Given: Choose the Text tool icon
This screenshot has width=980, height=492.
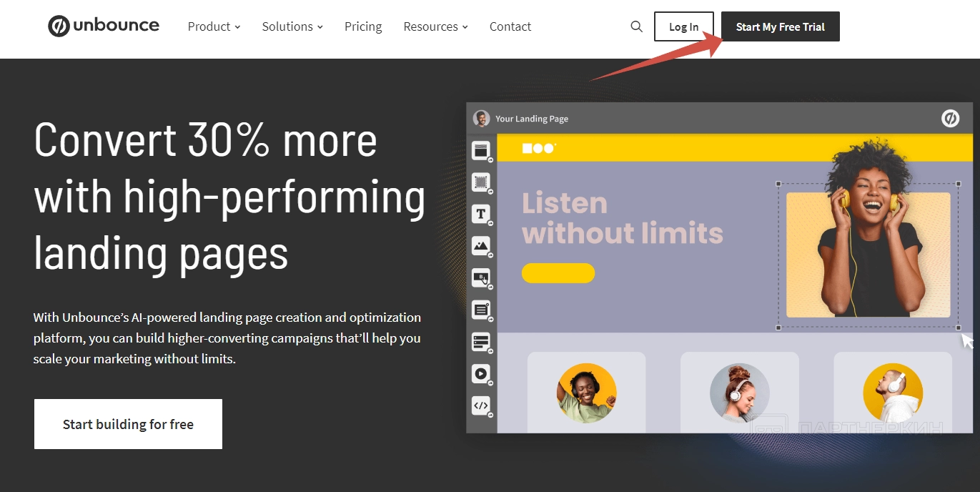Looking at the screenshot, I should [x=481, y=214].
